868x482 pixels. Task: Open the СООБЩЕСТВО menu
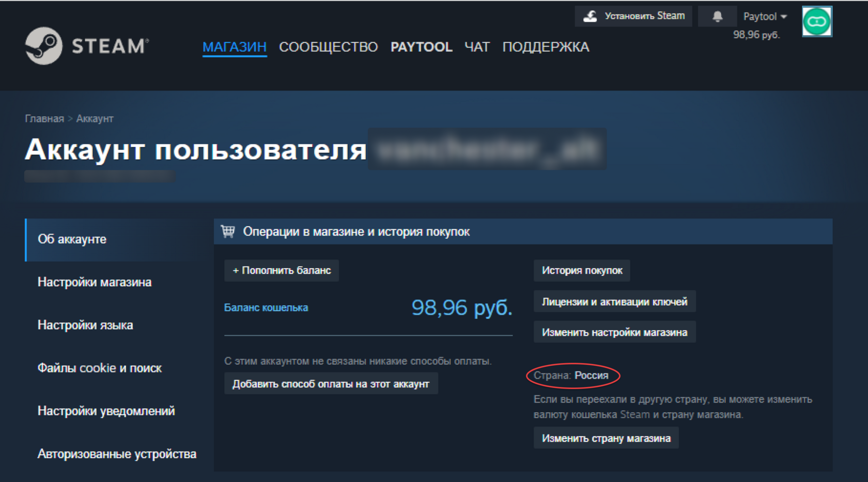click(x=329, y=47)
